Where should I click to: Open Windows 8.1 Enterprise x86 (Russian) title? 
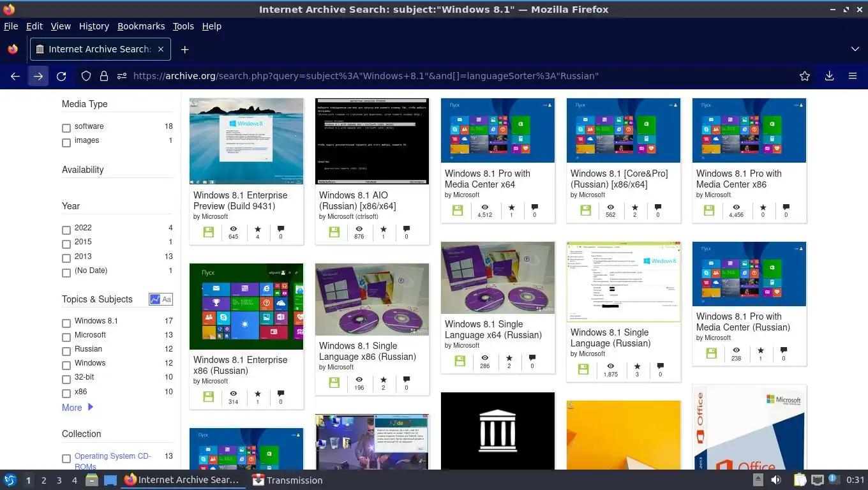click(x=241, y=365)
